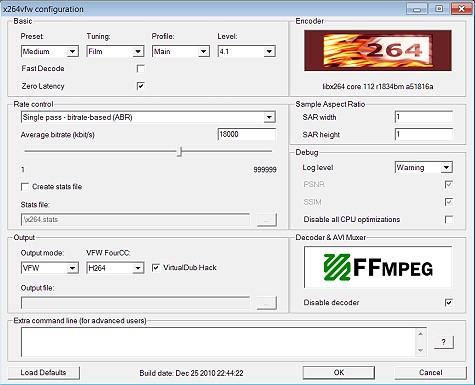Minimize the x264vfw configuration window
Image resolution: width=475 pixels, height=385 pixels.
tap(417, 9)
